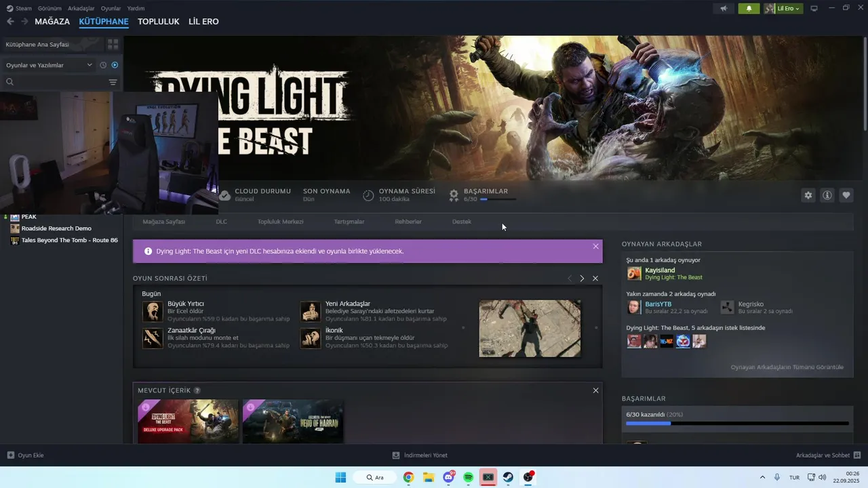Open the İkonik achievement icon
The image size is (868, 488).
tap(311, 338)
